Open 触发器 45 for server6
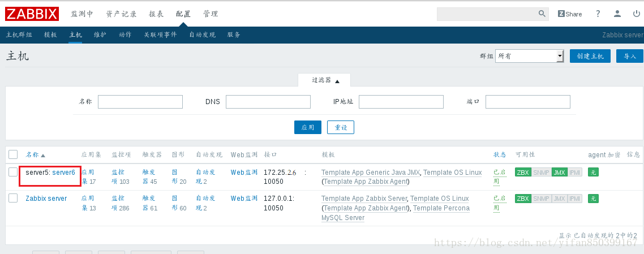 coord(149,177)
